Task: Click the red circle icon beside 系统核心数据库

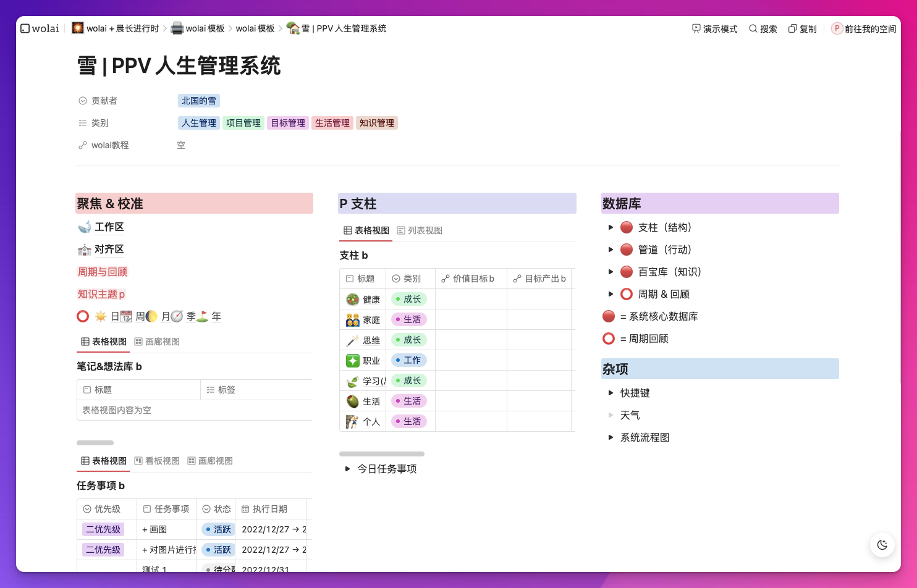Action: tap(609, 316)
